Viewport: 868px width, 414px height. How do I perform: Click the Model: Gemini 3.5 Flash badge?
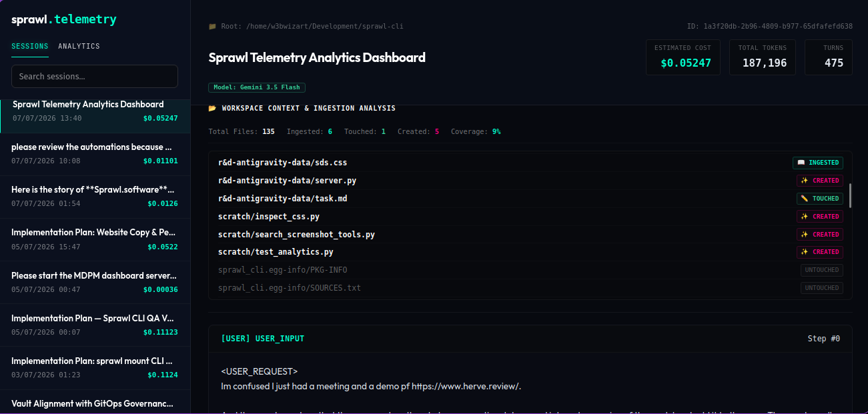coord(257,87)
